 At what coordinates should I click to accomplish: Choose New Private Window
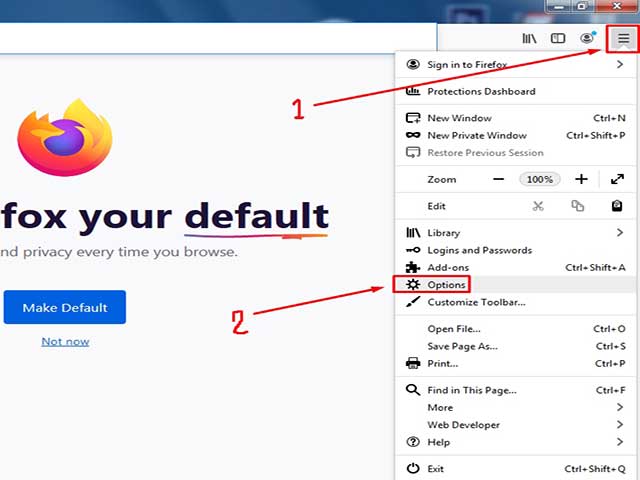pyautogui.click(x=515, y=135)
